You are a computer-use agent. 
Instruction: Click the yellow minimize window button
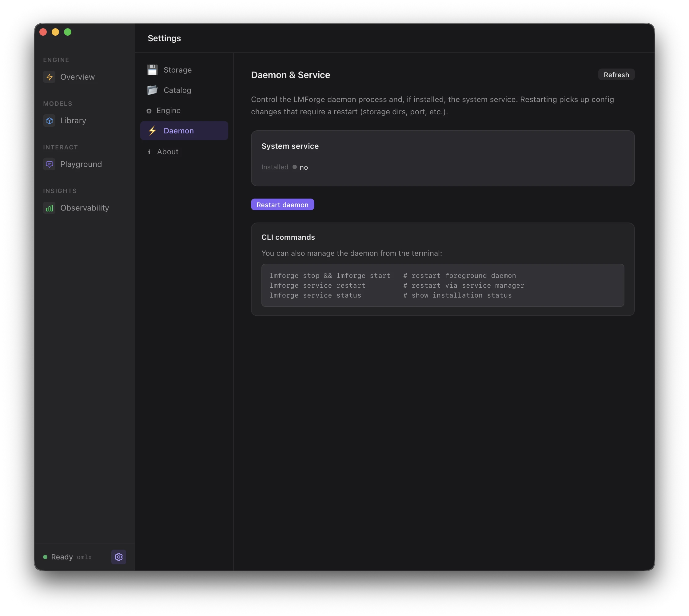(55, 32)
